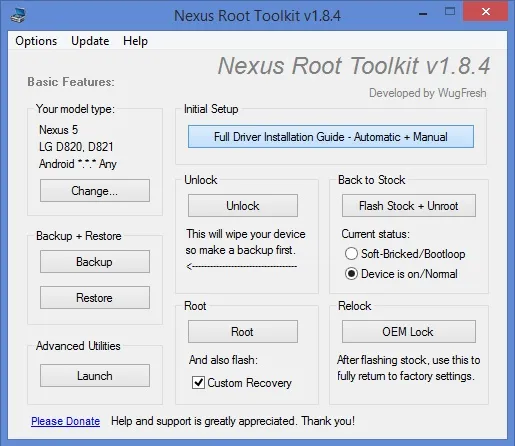The image size is (515, 446).
Task: Click the 'Developed by WugFresh' text
Action: [x=428, y=93]
